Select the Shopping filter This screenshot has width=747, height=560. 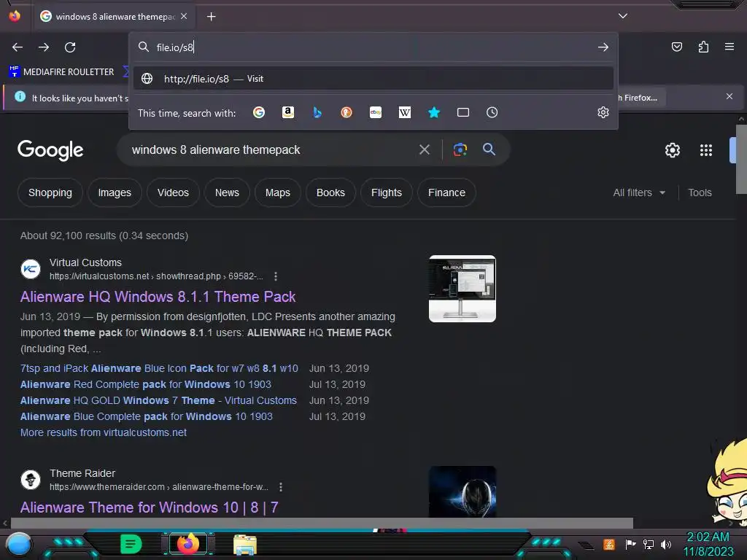pos(50,192)
